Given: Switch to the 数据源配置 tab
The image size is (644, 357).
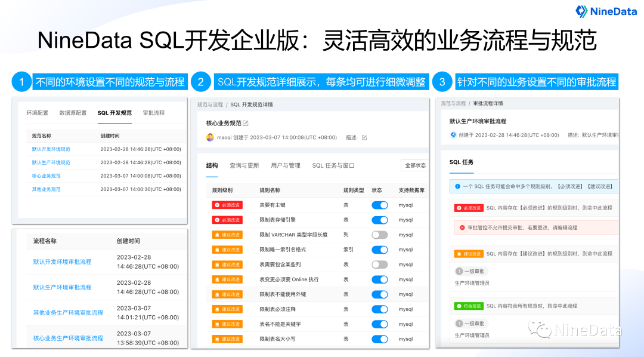Looking at the screenshot, I should [x=73, y=113].
